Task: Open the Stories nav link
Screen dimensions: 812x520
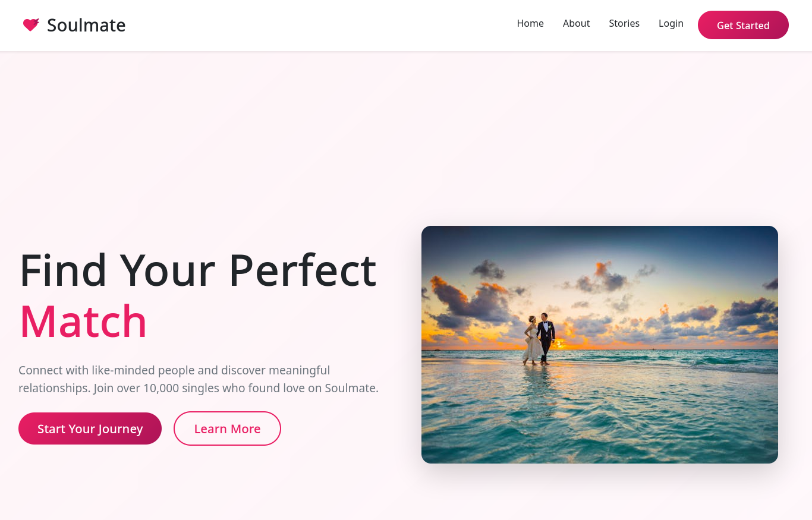Action: (x=624, y=23)
